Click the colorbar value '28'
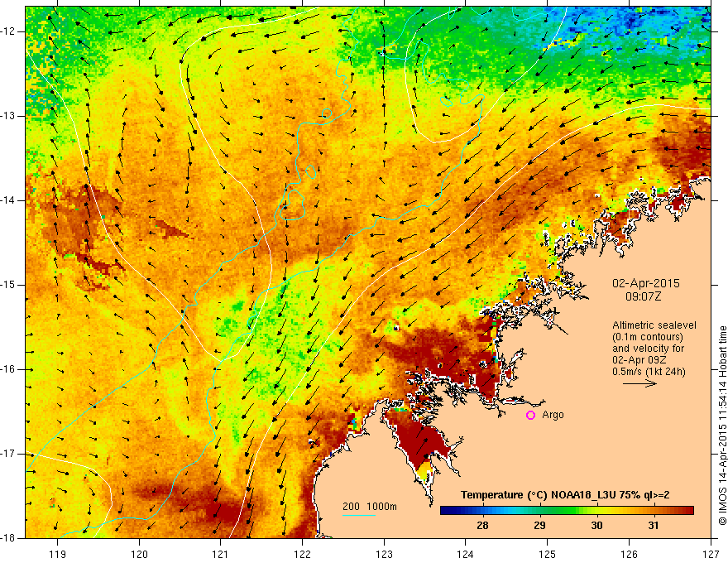This screenshot has width=728, height=563. [482, 526]
